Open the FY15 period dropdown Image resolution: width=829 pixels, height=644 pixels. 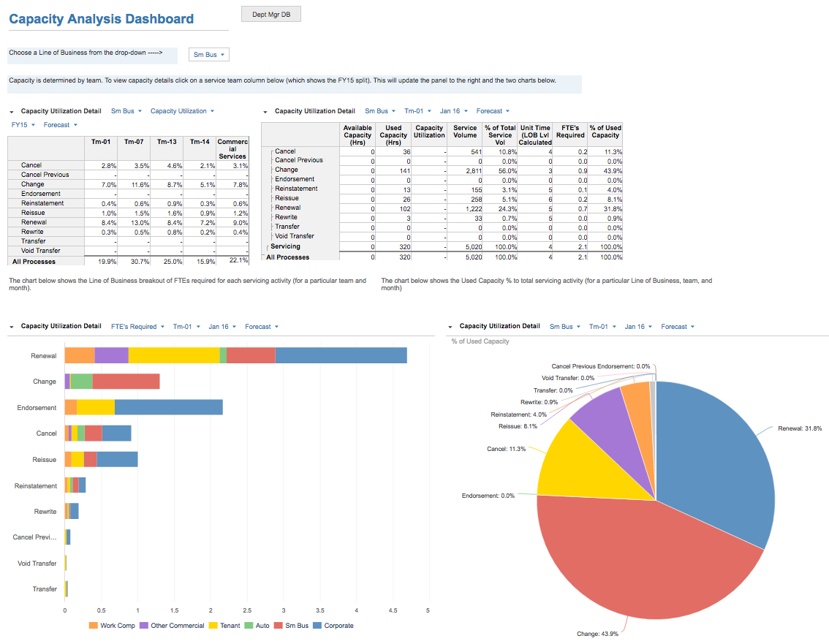tap(23, 125)
